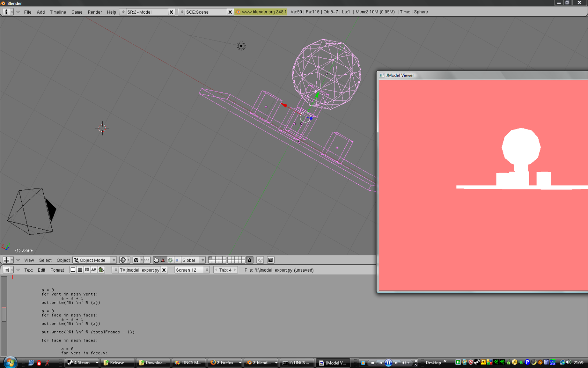Viewport: 588px width, 368px height.
Task: Pause playback in taskbar media player
Action: [388, 363]
